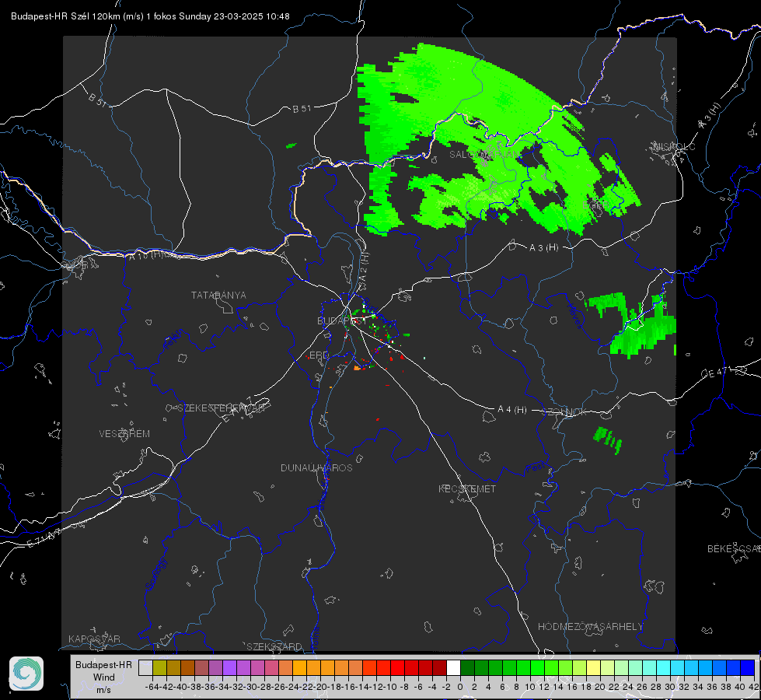Click the MISKOLC city label
The height and width of the screenshot is (700, 761).
(x=674, y=147)
